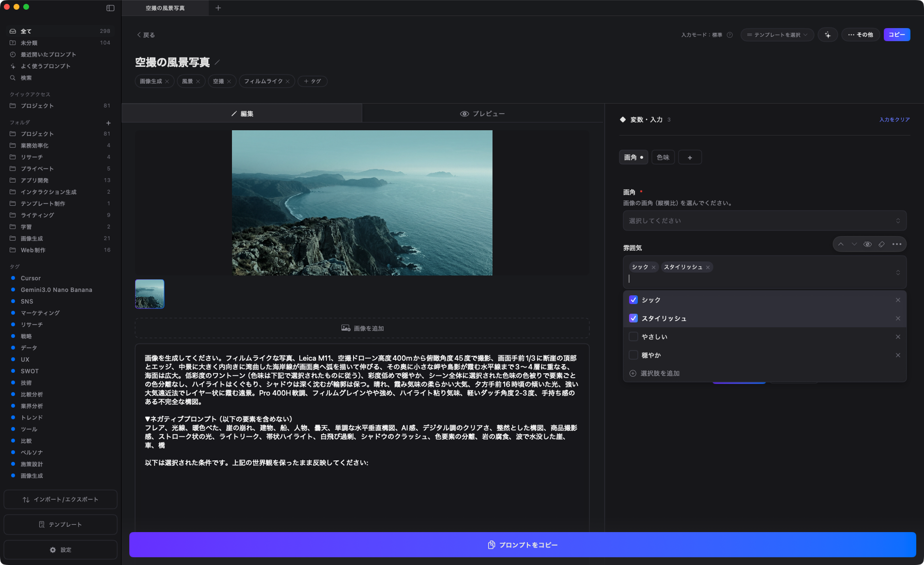Click the AI sparkle button in header
This screenshot has width=924, height=565.
pos(828,35)
